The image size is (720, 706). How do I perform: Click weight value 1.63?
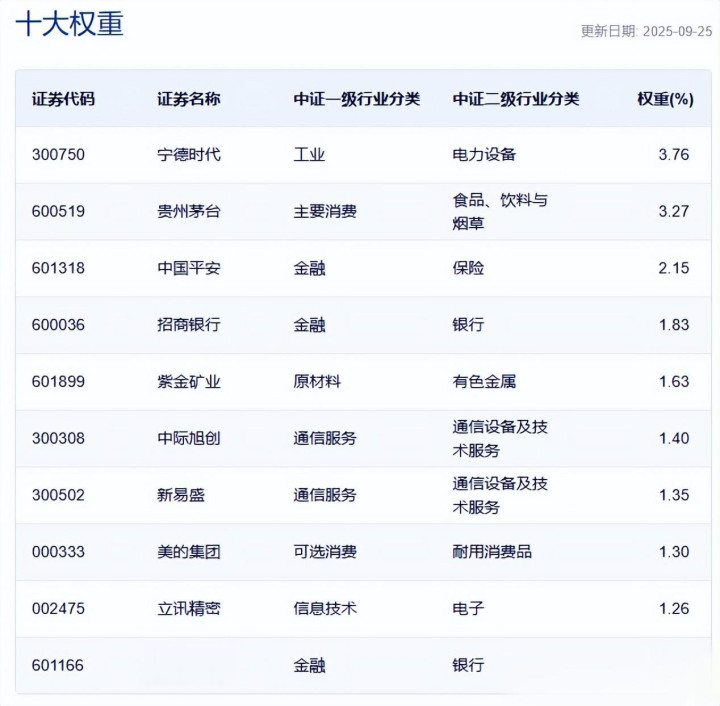click(674, 382)
